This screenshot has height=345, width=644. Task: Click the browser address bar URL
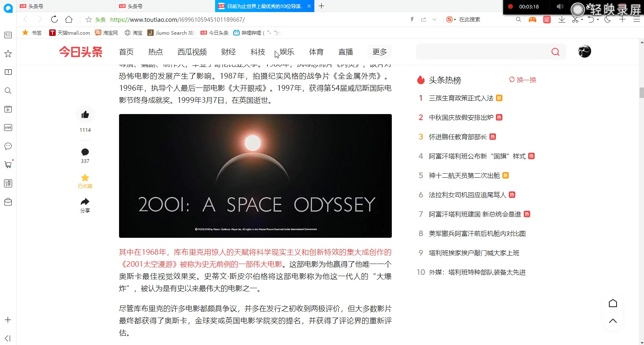point(178,19)
